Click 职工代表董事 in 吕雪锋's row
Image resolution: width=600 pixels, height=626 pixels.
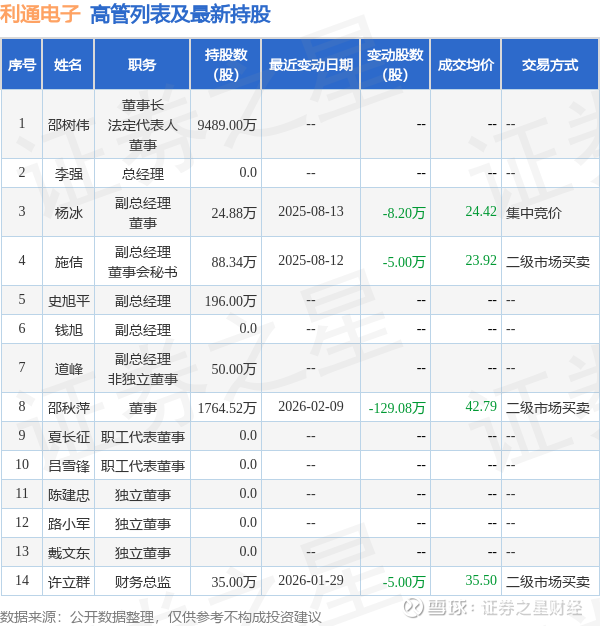tap(143, 466)
